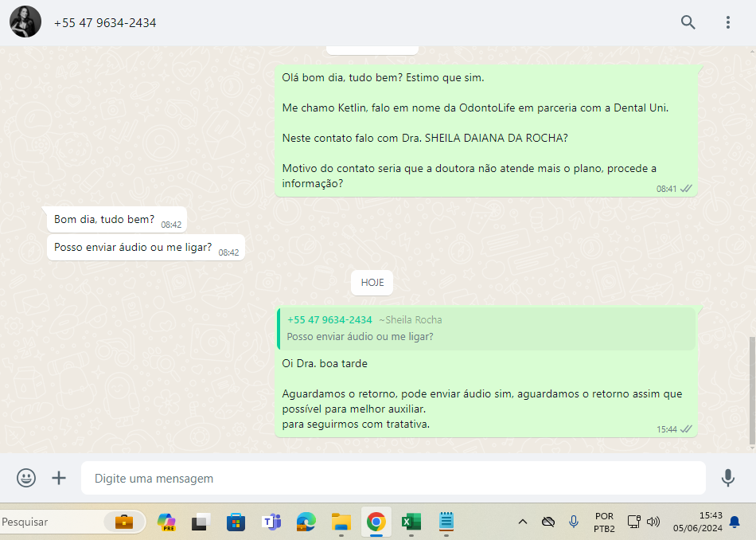Open File Explorer from taskbar
756x540 pixels.
(341, 522)
